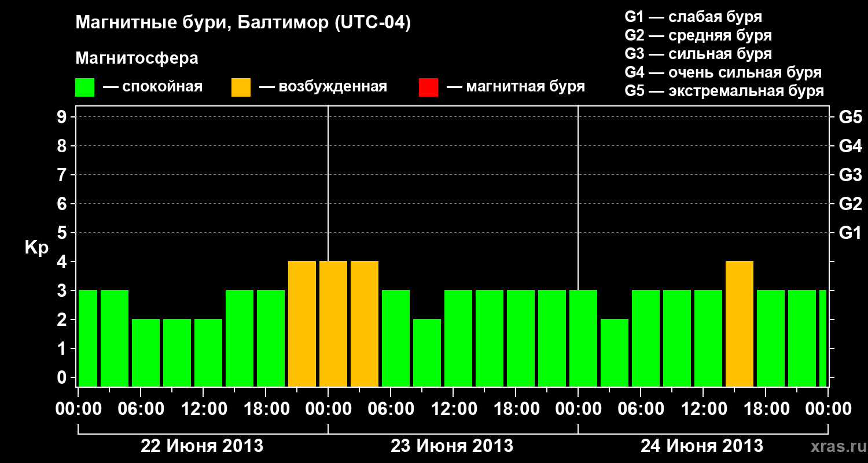The image size is (868, 463).
Task: Click the green bar starting 12:00 on 22 Июня
Action: (x=208, y=353)
